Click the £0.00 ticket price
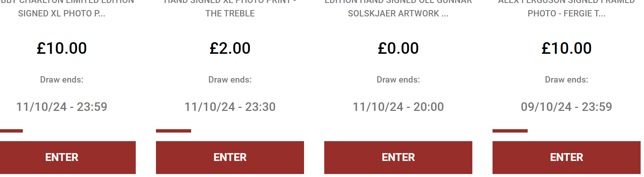The width and height of the screenshot is (644, 177). [398, 48]
